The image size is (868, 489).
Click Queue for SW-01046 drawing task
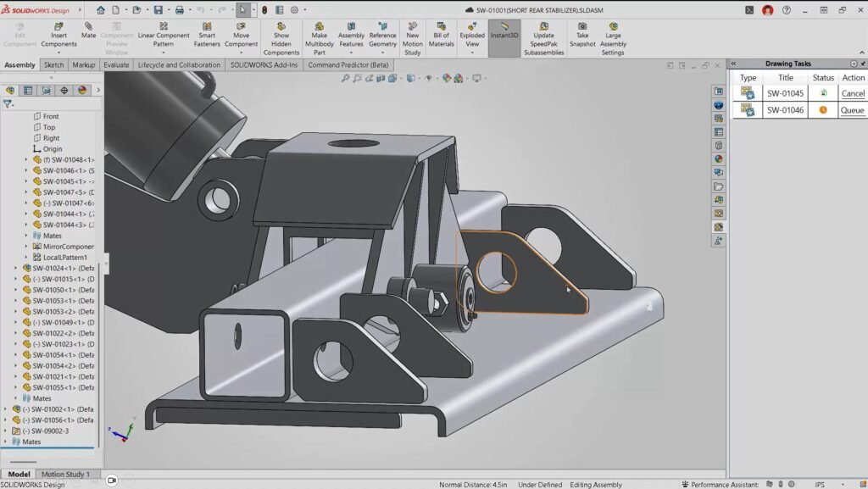tap(853, 110)
